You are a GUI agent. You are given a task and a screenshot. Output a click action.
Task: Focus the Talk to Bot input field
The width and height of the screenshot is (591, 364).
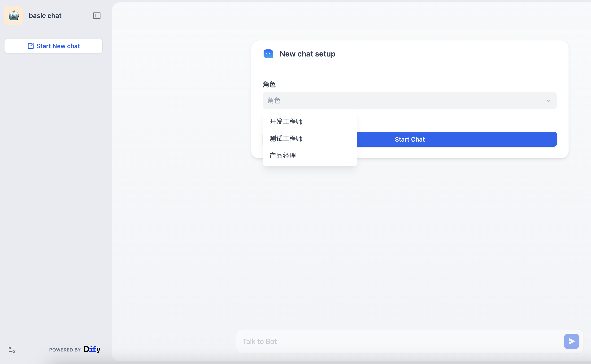pyautogui.click(x=400, y=341)
